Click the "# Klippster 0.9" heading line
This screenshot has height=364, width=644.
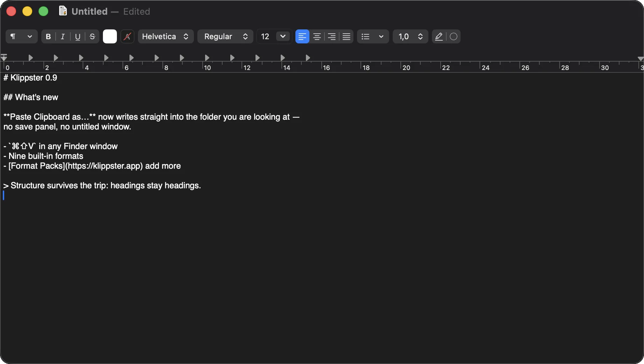tap(30, 78)
